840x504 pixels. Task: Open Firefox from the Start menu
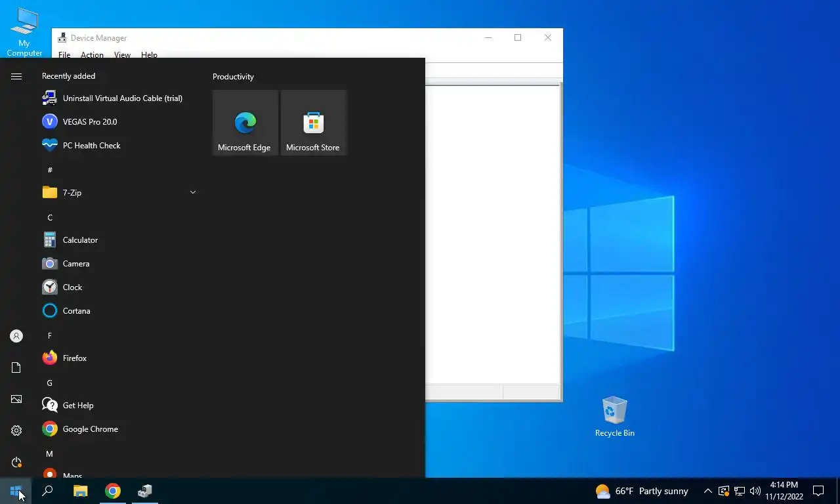[118, 358]
